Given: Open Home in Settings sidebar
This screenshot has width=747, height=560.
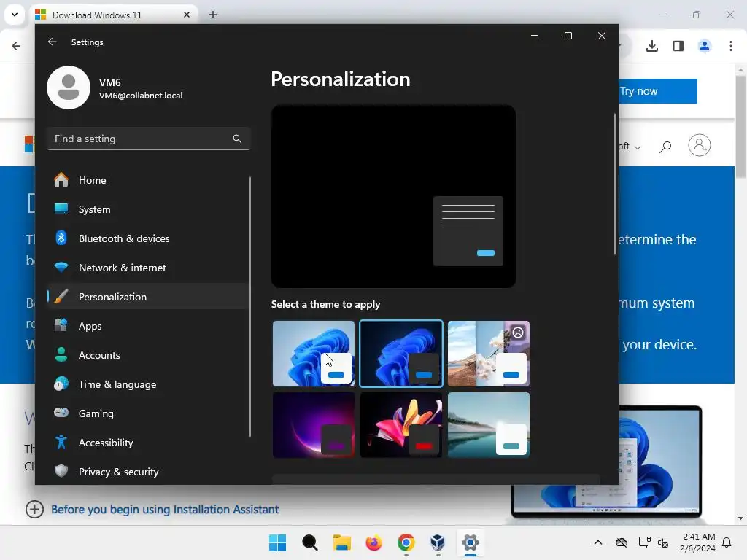Looking at the screenshot, I should (147, 180).
